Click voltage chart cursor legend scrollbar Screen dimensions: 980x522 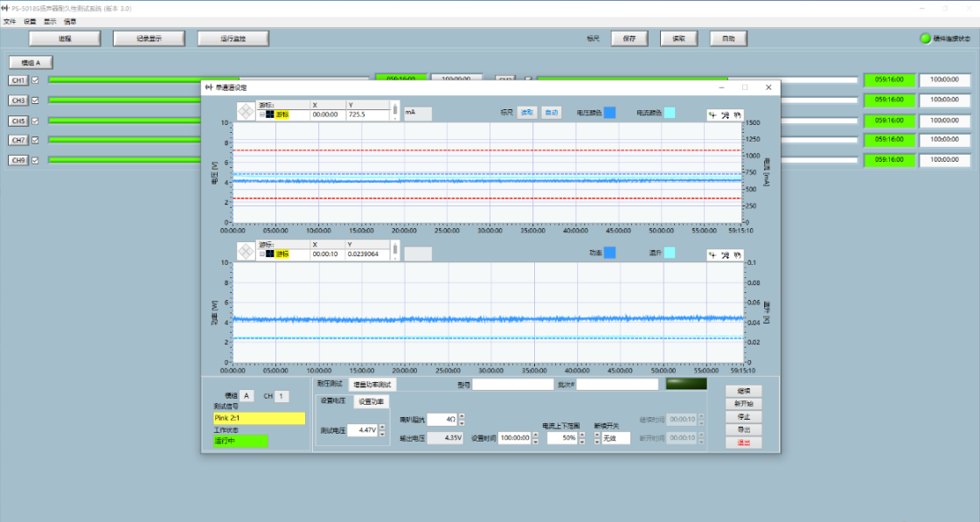pos(395,111)
